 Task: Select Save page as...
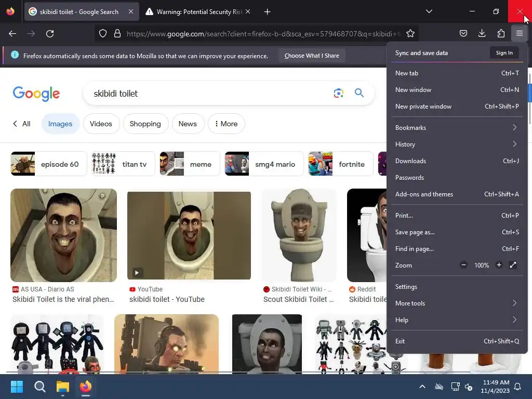[x=457, y=232]
